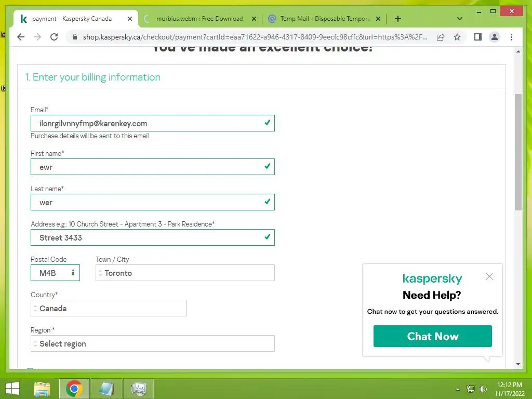The width and height of the screenshot is (532, 399).
Task: Open the monitor app taskbar icon
Action: 139,389
